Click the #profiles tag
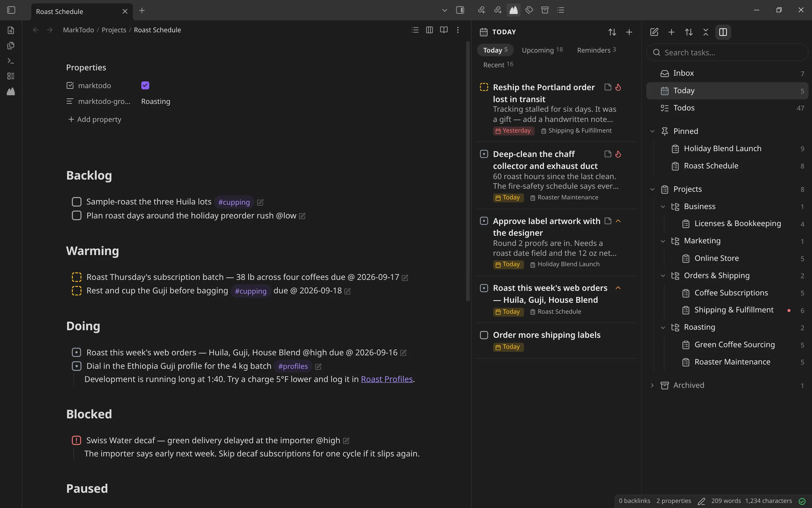 click(x=293, y=366)
